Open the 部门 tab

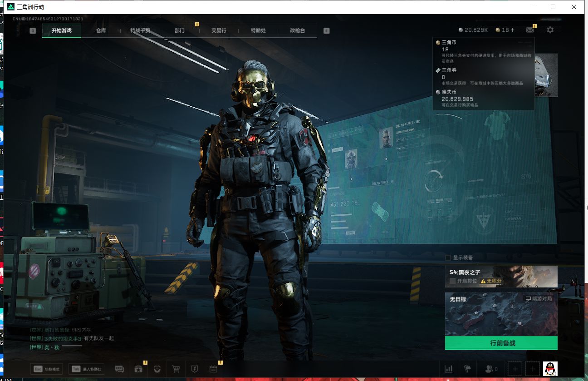(x=180, y=30)
